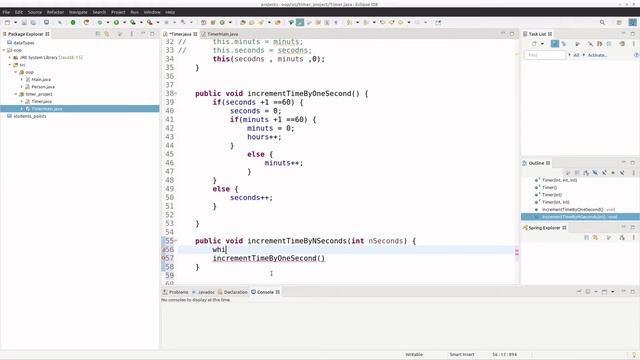
Task: Fold method at line 55
Action: tap(176, 241)
